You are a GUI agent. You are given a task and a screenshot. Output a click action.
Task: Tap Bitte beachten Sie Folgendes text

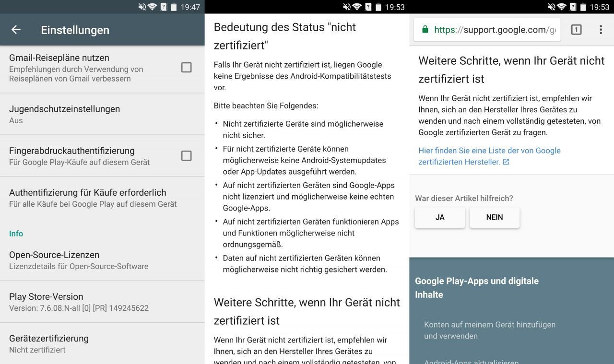pos(266,106)
